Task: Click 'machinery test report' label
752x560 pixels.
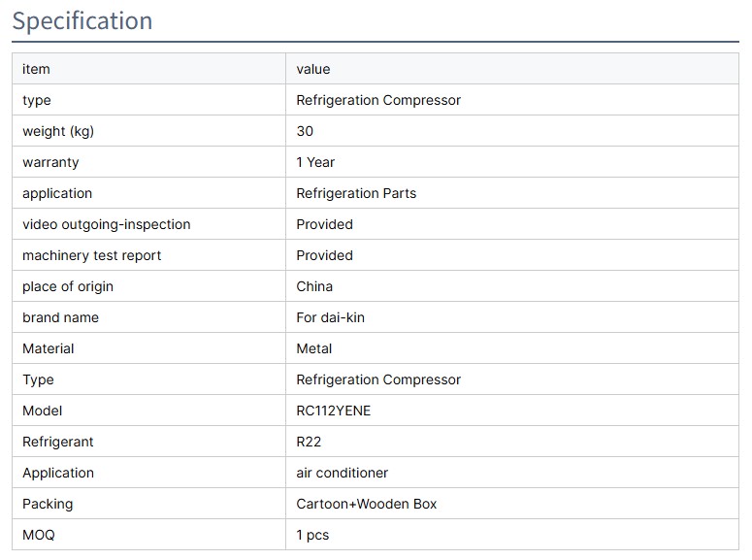Action: (92, 255)
